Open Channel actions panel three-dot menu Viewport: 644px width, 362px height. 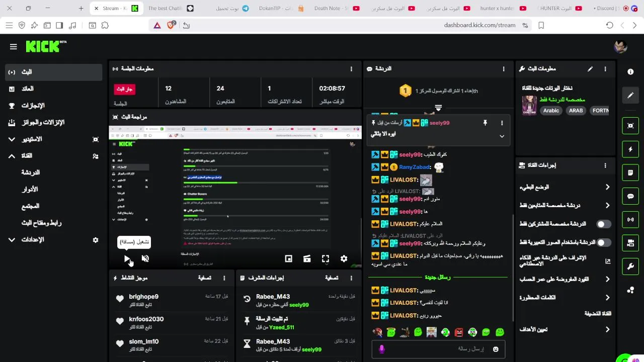(x=605, y=165)
